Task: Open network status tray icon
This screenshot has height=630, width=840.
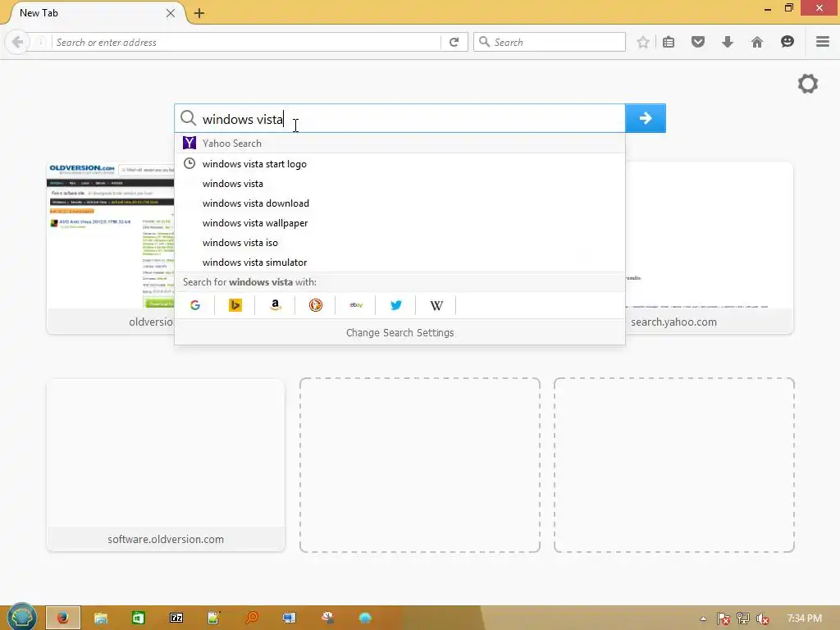Action: point(743,619)
